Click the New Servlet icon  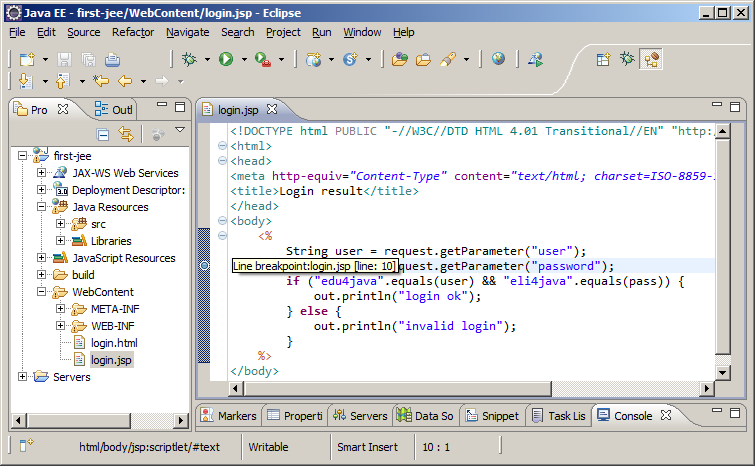click(350, 59)
